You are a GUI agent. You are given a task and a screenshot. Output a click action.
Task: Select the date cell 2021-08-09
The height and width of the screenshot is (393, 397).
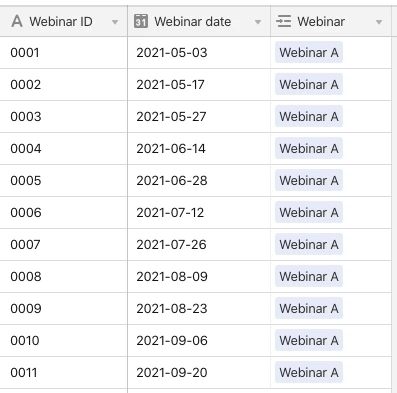click(199, 277)
